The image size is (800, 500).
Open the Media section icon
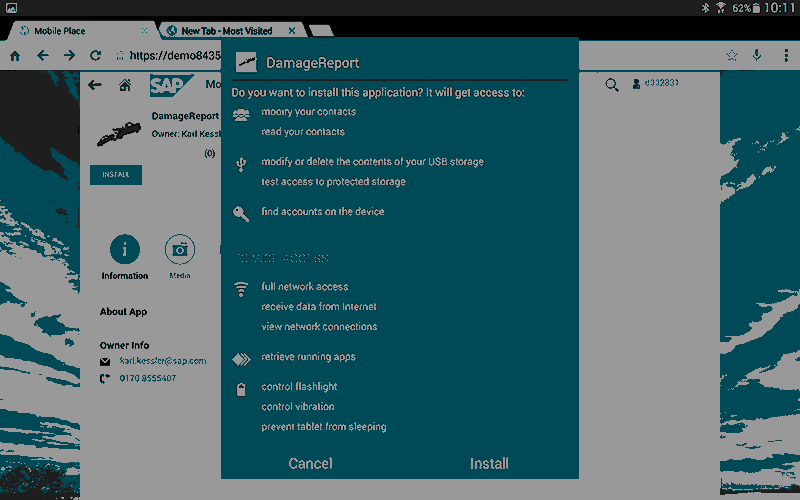click(x=180, y=249)
